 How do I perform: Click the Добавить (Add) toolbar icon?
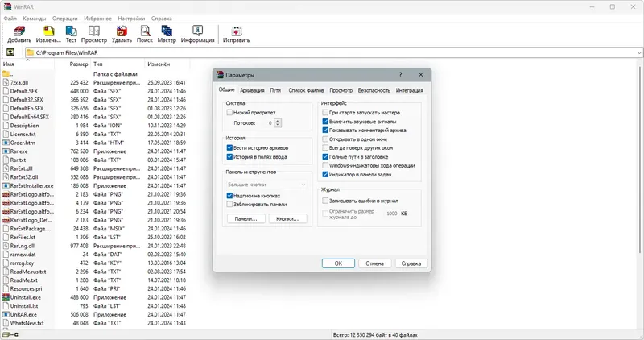pyautogui.click(x=19, y=34)
